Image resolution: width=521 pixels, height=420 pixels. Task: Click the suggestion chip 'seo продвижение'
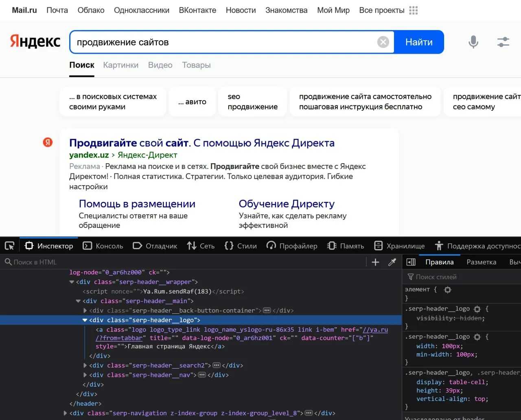tap(253, 102)
